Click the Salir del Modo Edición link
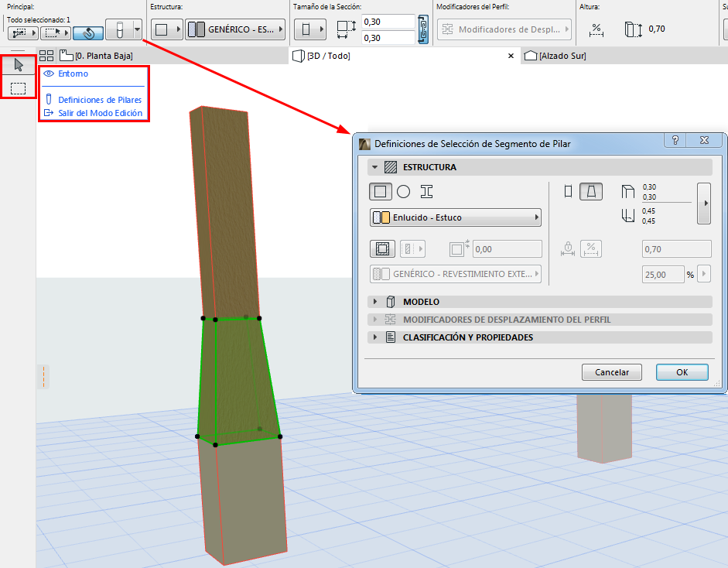728x568 pixels. tap(100, 113)
